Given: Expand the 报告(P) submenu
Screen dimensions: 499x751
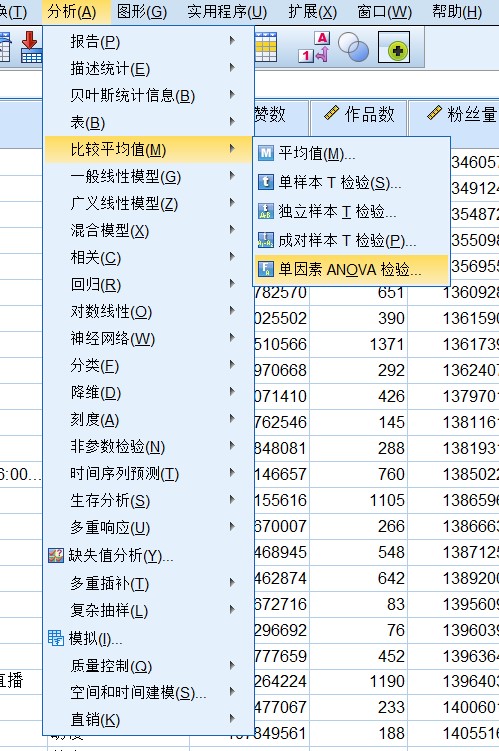Looking at the screenshot, I should (149, 42).
